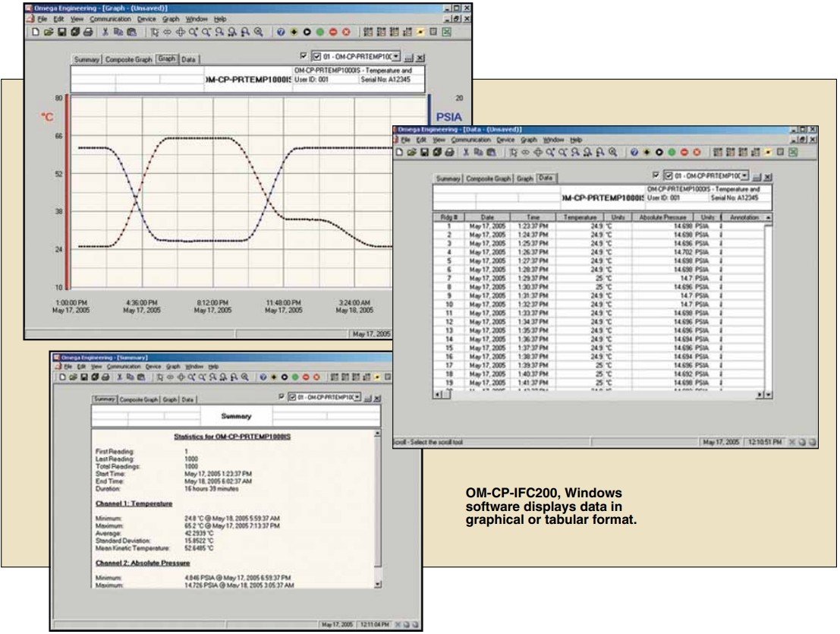Click Summary window vertical scrollbar
Viewport: 840px width, 634px height.
point(378,508)
